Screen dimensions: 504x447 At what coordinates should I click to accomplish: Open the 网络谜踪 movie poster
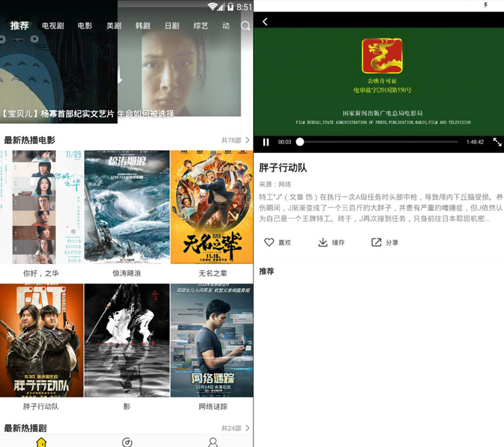[x=212, y=340]
